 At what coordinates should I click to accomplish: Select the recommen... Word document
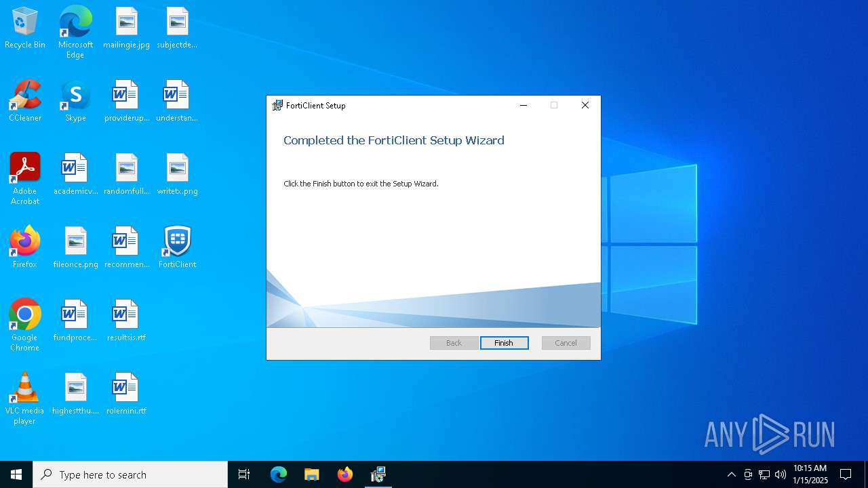click(x=126, y=248)
